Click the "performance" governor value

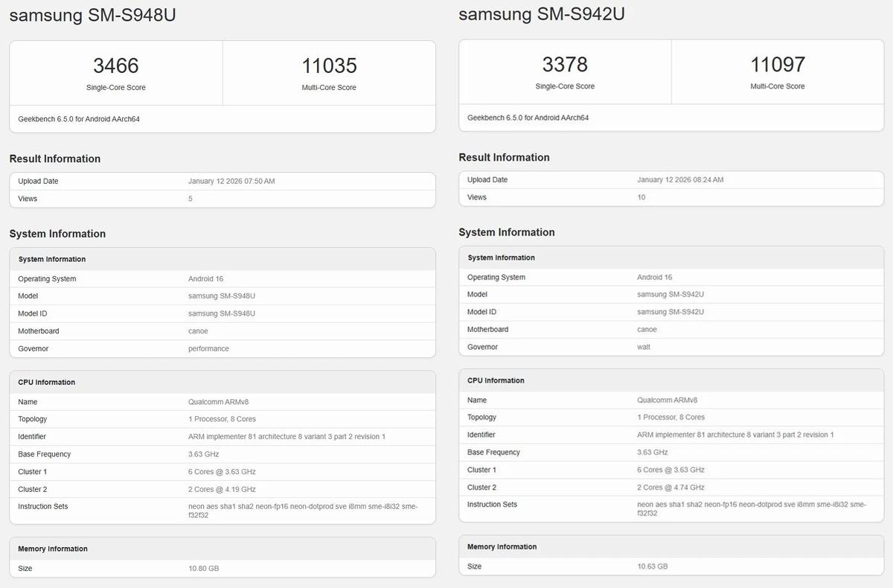pos(208,348)
